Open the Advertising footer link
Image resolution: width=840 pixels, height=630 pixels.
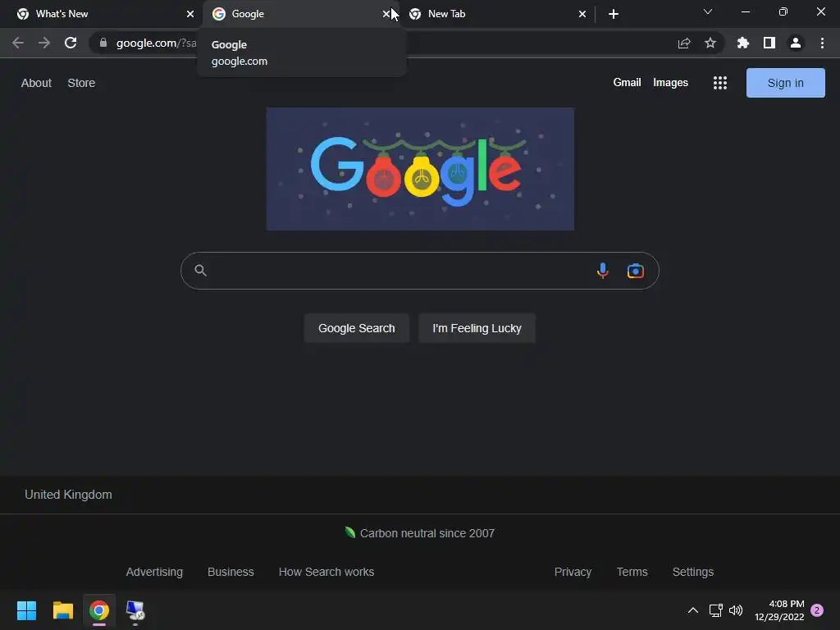(x=154, y=572)
